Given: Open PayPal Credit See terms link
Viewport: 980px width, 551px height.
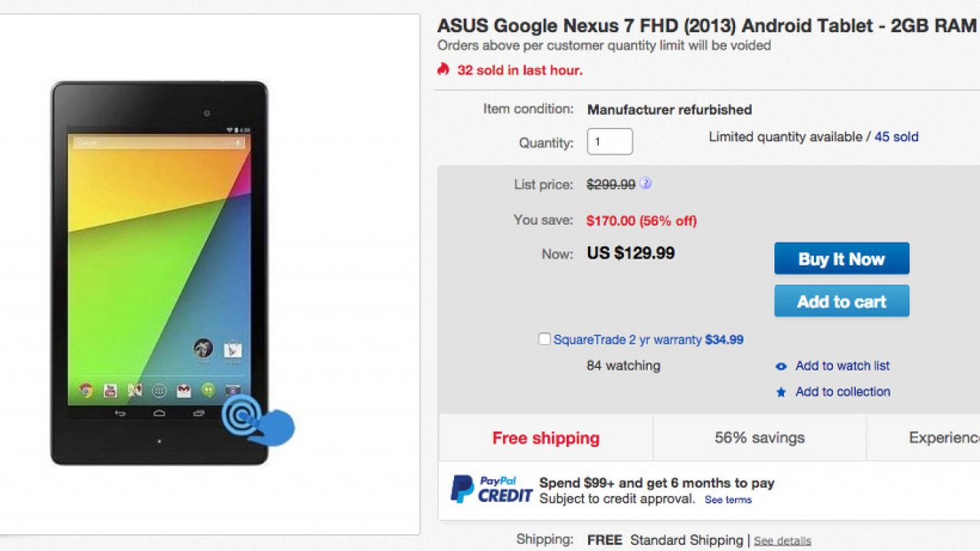Looking at the screenshot, I should coord(728,500).
